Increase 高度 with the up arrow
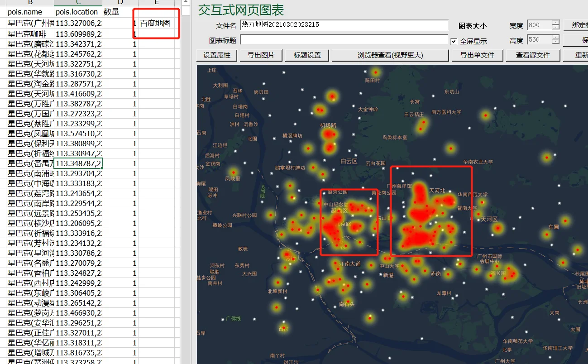 [x=555, y=37]
